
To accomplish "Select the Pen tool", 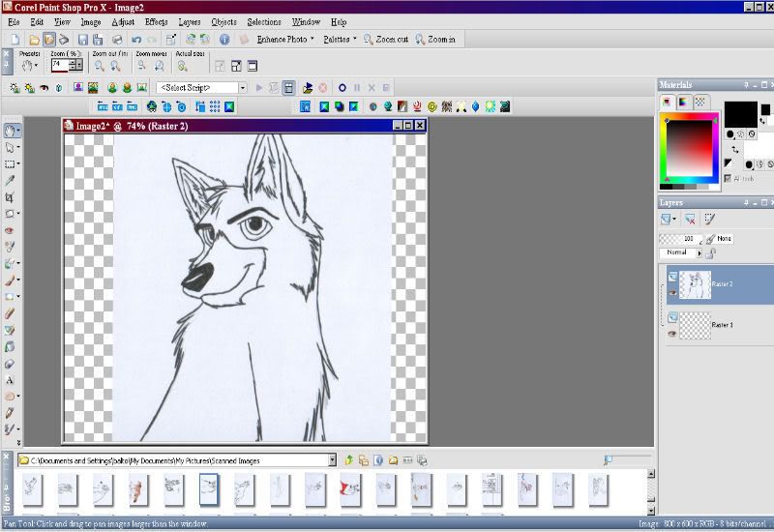I will [x=10, y=413].
